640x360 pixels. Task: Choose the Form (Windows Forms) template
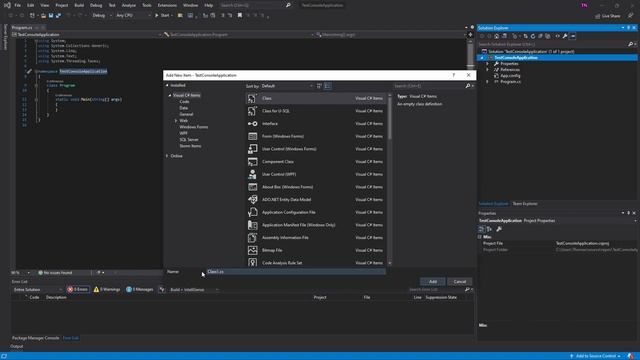[316, 136]
